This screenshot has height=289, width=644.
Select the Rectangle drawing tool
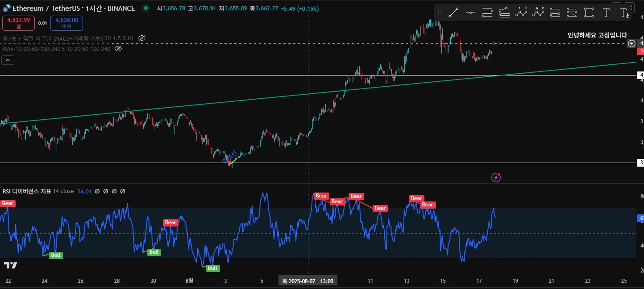click(589, 13)
